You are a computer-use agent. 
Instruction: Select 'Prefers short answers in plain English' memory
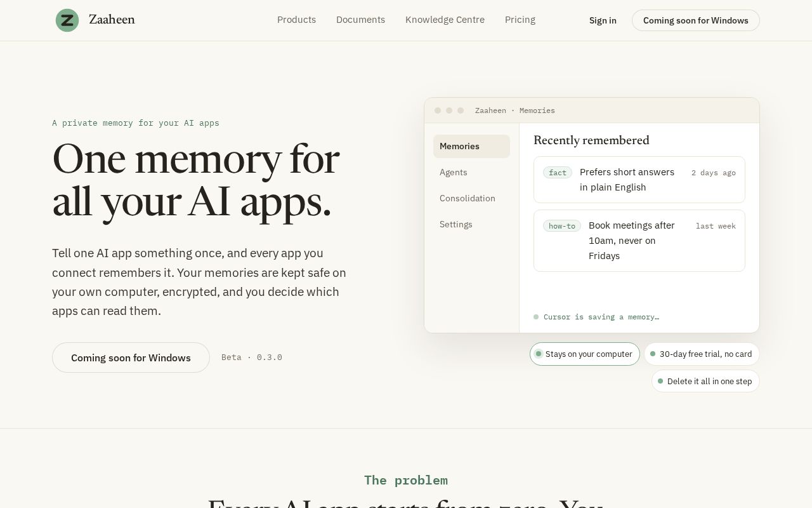point(639,180)
